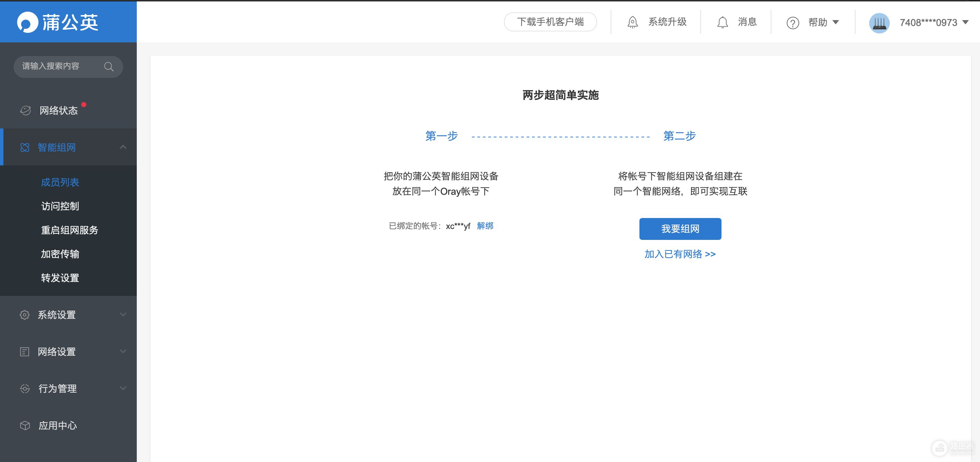Click the router avatar icon
The width and height of the screenshot is (980, 462).
(x=879, y=23)
